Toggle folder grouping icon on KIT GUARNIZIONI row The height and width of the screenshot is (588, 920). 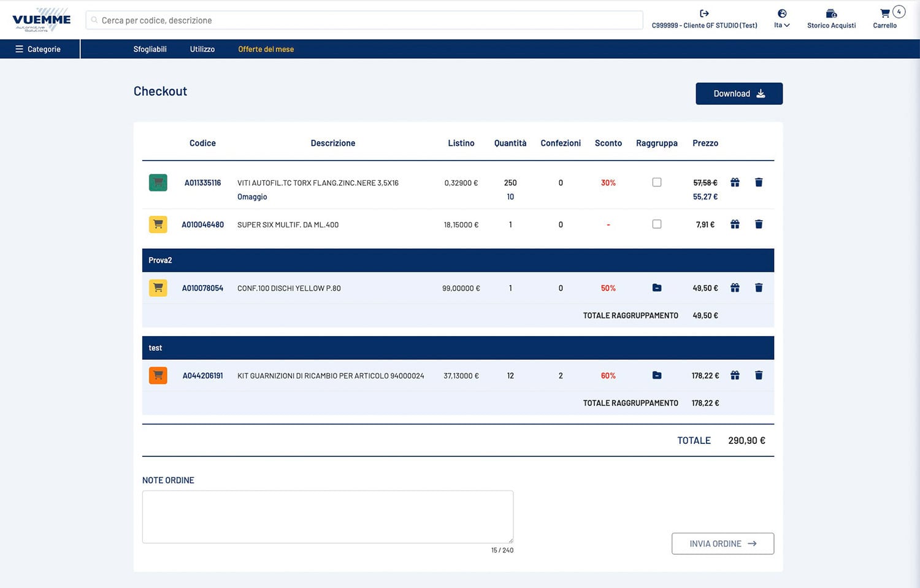pyautogui.click(x=657, y=375)
